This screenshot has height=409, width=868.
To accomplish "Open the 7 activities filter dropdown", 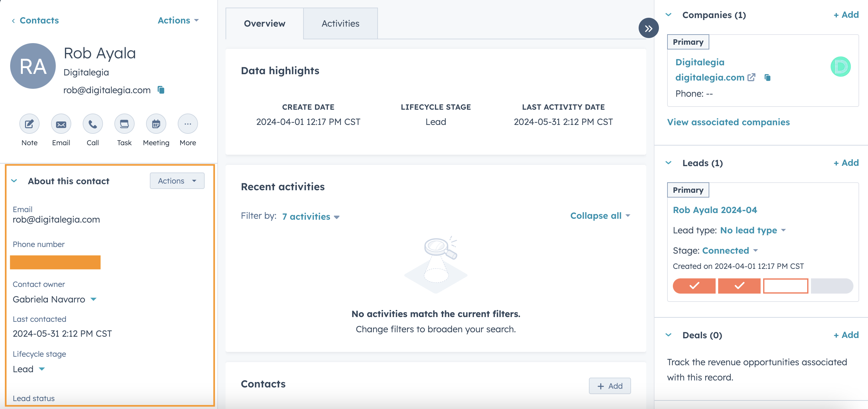I will 311,217.
